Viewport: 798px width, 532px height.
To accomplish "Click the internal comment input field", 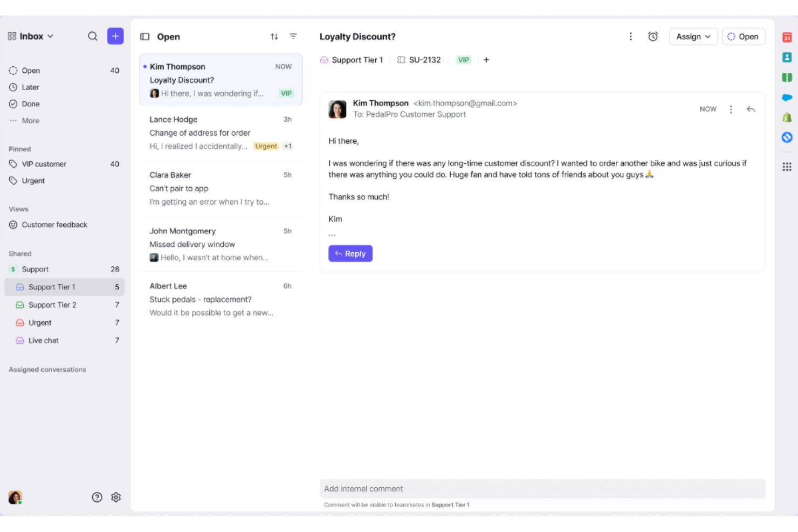I will 542,488.
